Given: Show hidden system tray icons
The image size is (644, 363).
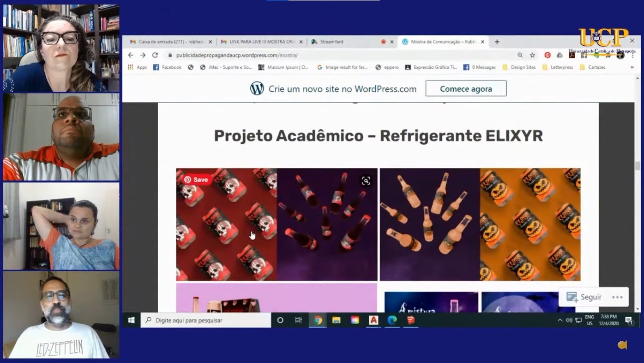Looking at the screenshot, I should pyautogui.click(x=560, y=320).
